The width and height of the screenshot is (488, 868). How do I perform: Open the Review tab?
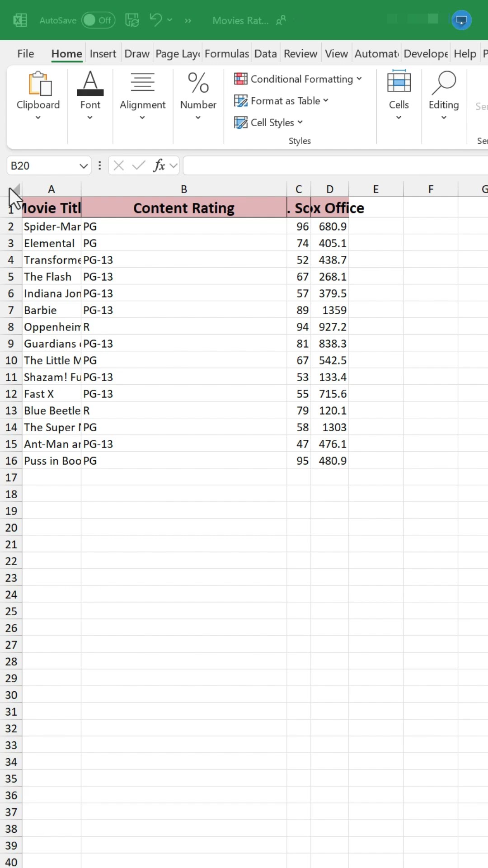point(300,54)
